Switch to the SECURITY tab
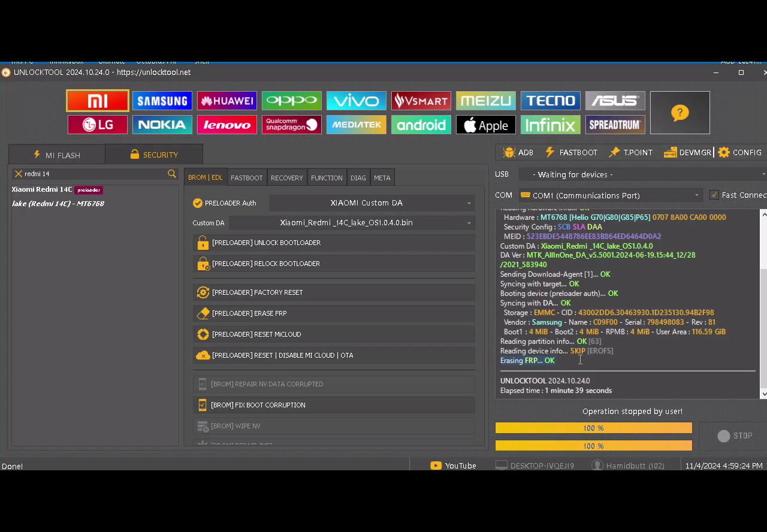This screenshot has height=532, width=767. 154,155
